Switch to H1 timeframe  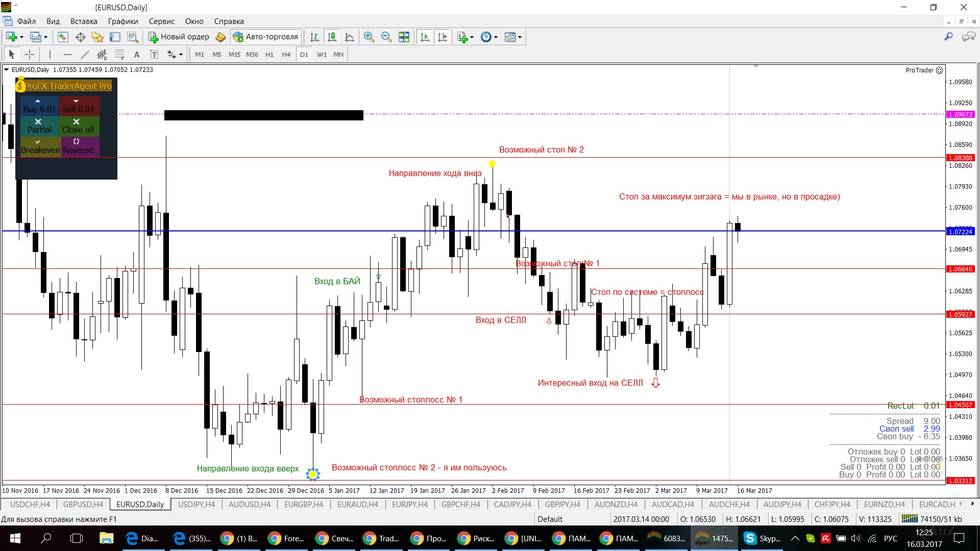point(269,55)
